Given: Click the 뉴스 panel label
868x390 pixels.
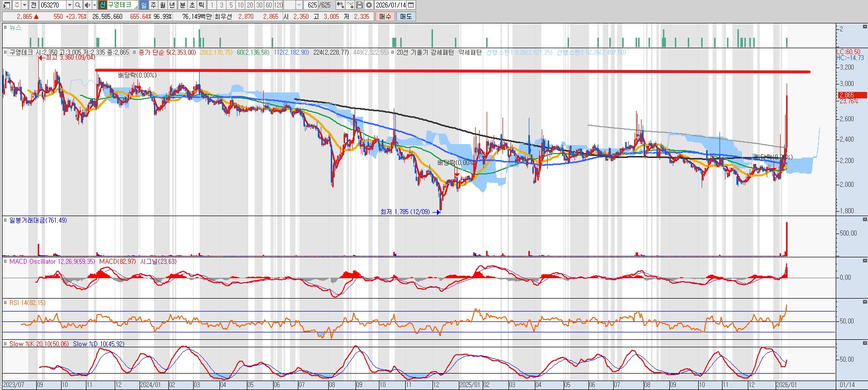Looking at the screenshot, I should (x=15, y=28).
